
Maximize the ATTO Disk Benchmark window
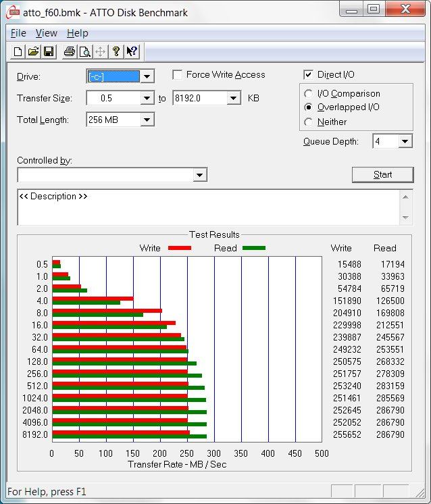point(374,9)
